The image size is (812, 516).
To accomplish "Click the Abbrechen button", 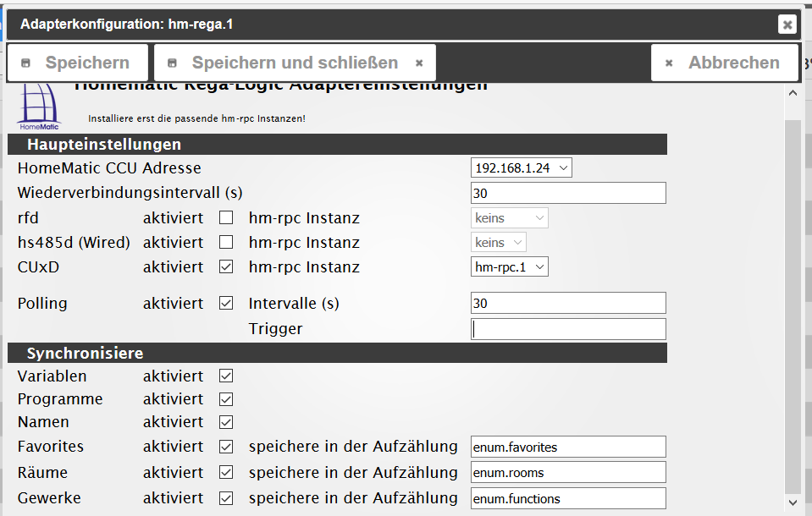I will coord(725,63).
